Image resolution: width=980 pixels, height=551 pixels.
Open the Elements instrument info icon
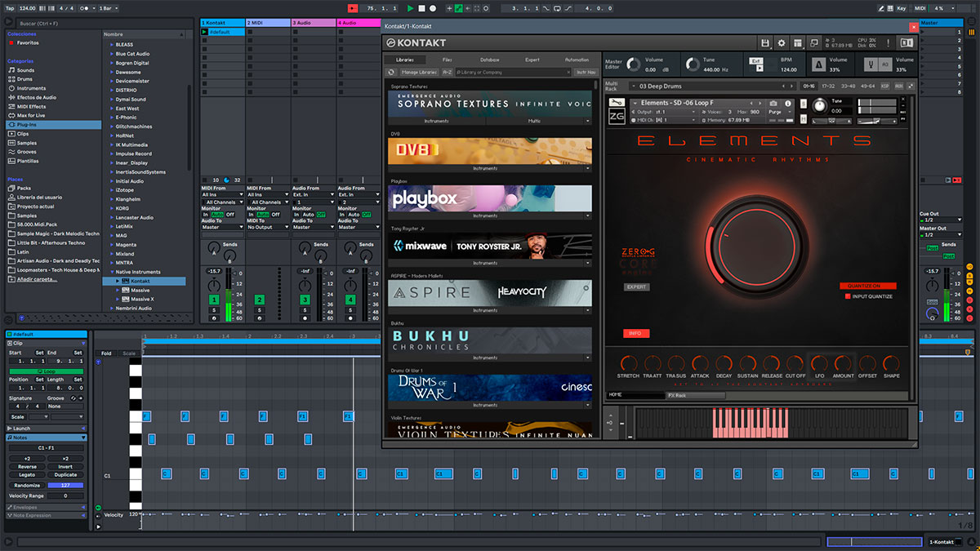(788, 104)
